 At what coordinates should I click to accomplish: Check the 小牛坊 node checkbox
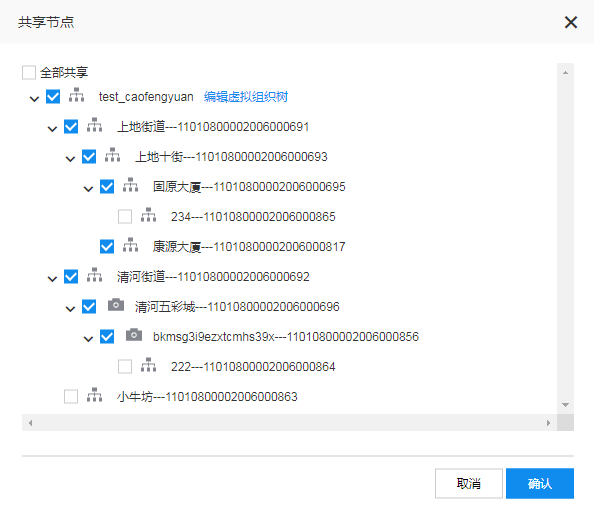click(71, 397)
